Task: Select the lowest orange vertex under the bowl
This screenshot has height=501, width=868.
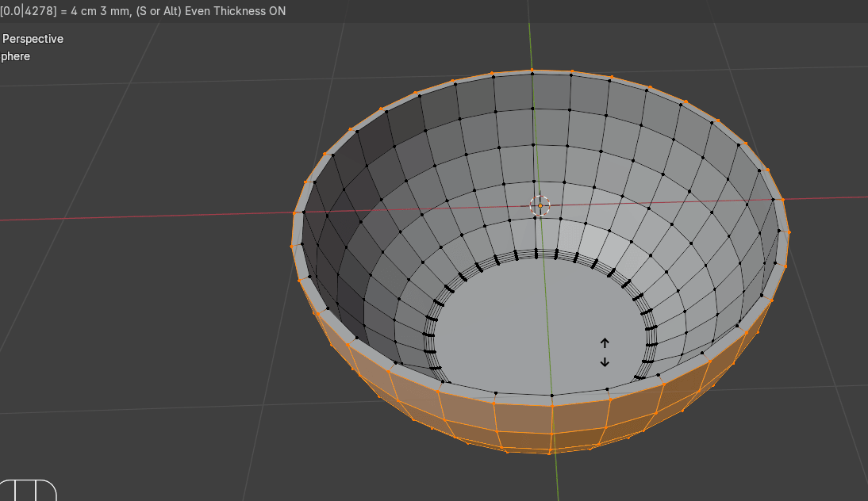Action: [x=549, y=453]
